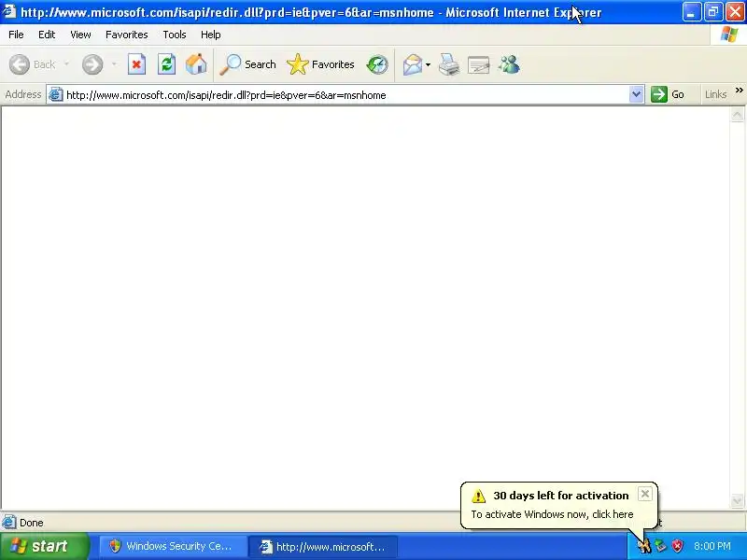Open the Mail button dropdown arrow
This screenshot has height=560, width=747.
tap(428, 64)
